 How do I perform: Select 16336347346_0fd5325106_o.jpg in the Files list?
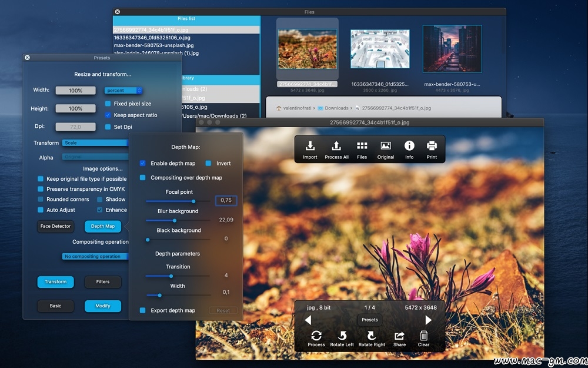(186, 38)
